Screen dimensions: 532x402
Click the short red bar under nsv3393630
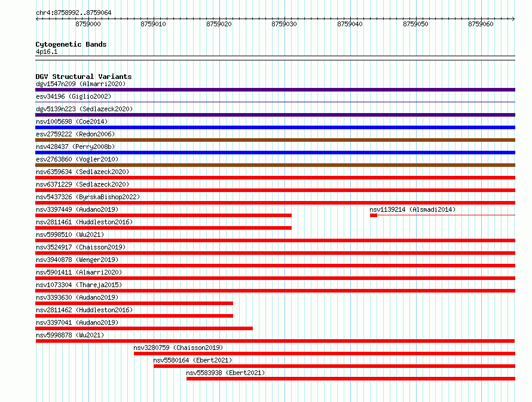coord(134,303)
